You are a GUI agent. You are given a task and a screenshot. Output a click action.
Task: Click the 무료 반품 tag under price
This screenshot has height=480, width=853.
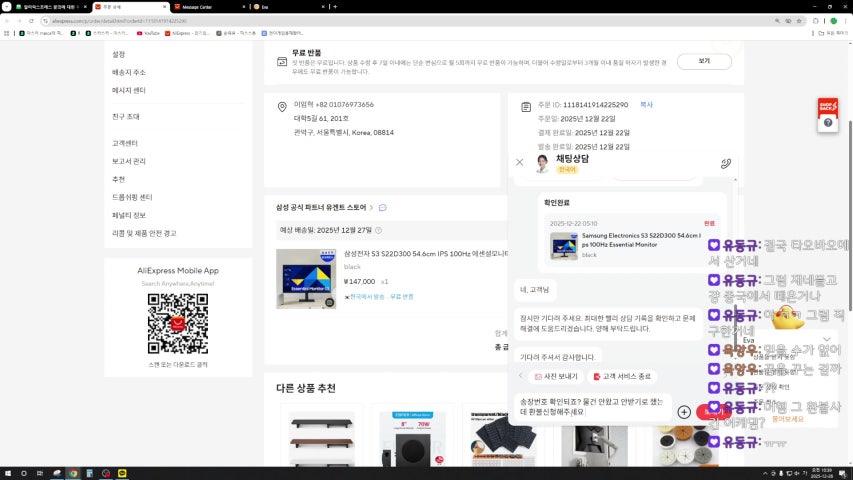click(401, 297)
